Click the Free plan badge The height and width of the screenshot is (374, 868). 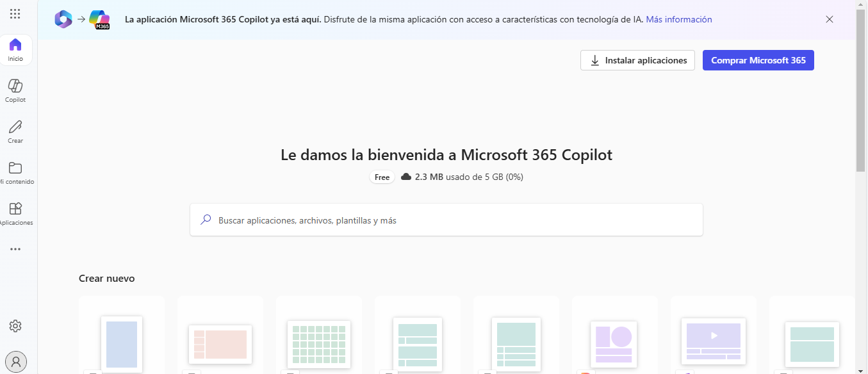click(x=382, y=177)
